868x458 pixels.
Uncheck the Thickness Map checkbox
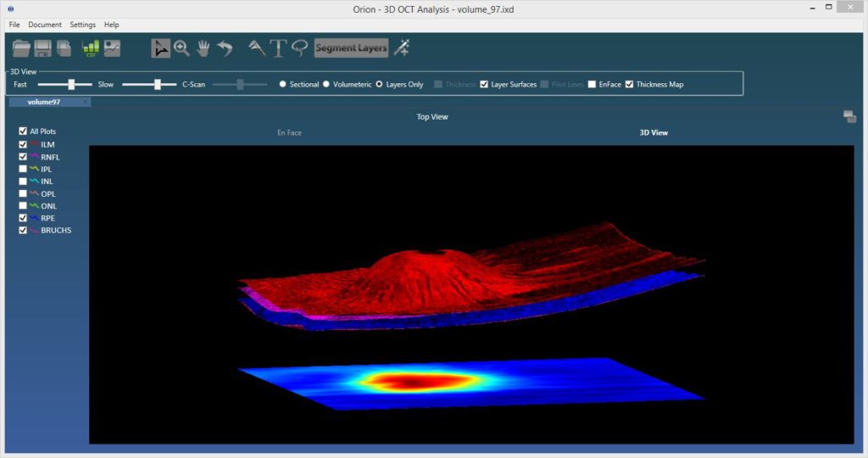630,84
